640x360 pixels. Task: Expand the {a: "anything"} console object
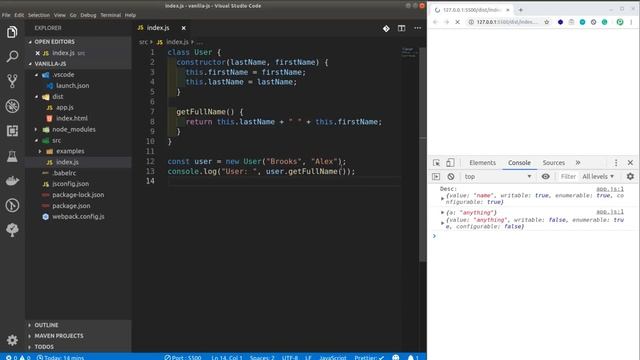click(442, 213)
